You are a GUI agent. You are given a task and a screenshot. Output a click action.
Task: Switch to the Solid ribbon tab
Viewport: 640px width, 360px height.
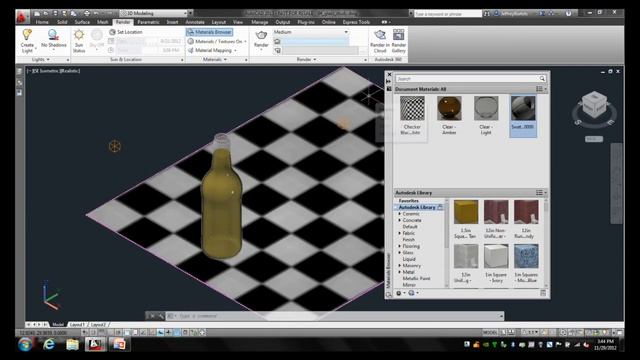tap(62, 22)
